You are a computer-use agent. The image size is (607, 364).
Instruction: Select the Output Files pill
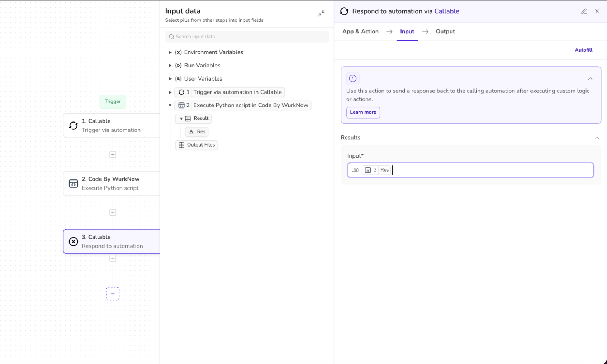[196, 145]
